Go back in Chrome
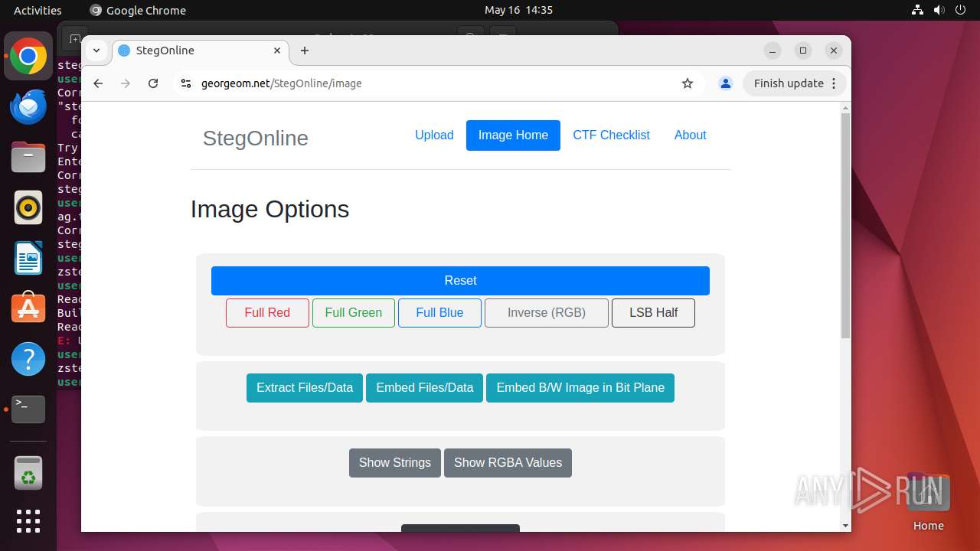 point(98,83)
